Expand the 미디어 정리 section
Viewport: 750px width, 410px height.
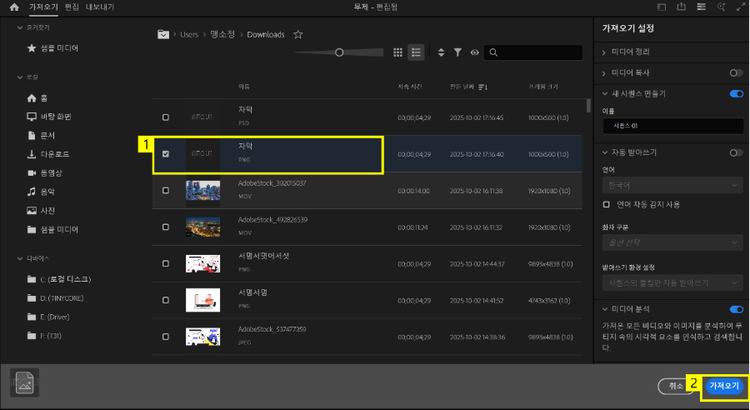(604, 52)
